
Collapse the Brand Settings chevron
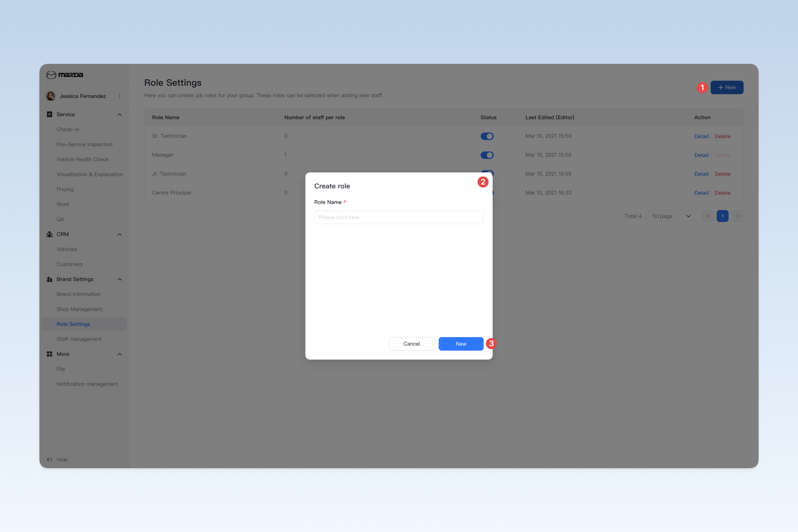pyautogui.click(x=119, y=279)
